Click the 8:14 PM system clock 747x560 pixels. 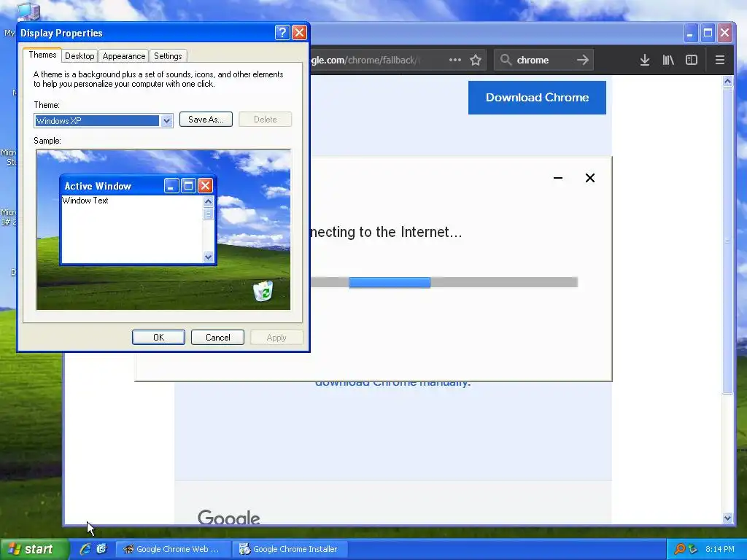(719, 549)
